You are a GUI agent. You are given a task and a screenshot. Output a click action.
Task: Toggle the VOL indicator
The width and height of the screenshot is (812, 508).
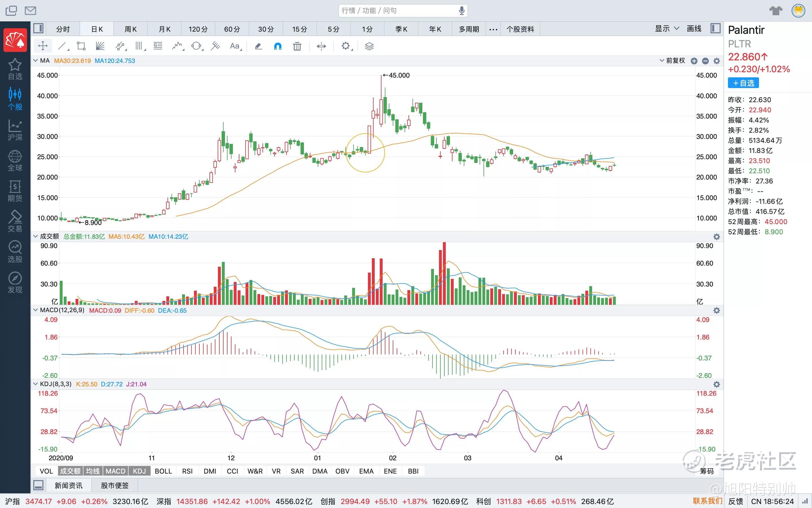pos(46,471)
